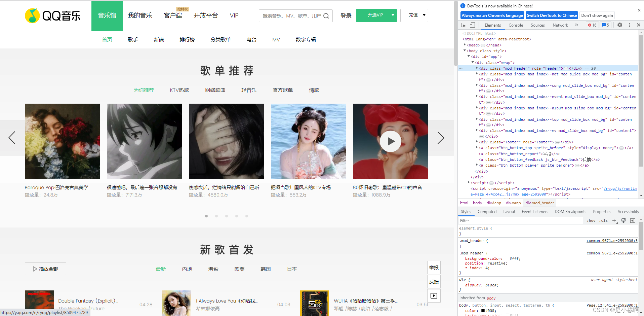Collapse the div class wrap node
This screenshot has height=316, width=644.
click(473, 62)
